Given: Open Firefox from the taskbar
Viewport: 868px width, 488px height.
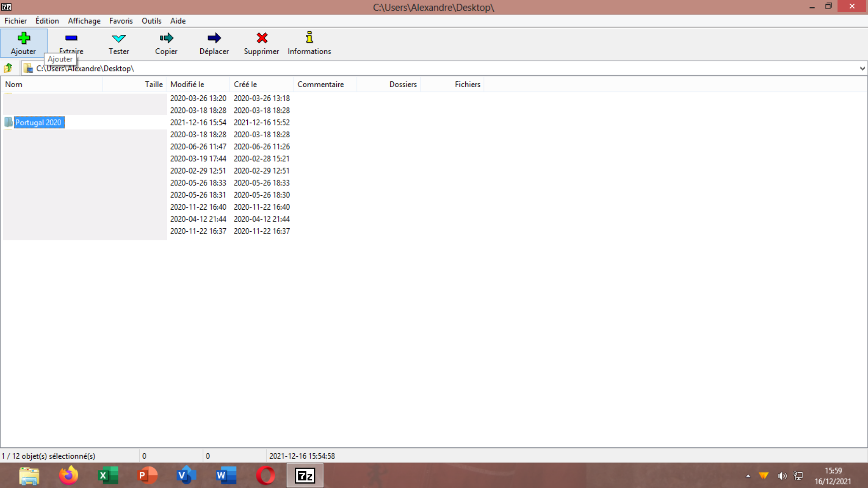Looking at the screenshot, I should 68,475.
